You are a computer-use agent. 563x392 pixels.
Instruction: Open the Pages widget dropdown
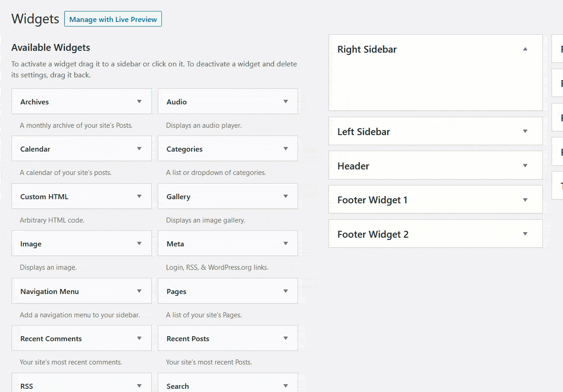pos(286,291)
